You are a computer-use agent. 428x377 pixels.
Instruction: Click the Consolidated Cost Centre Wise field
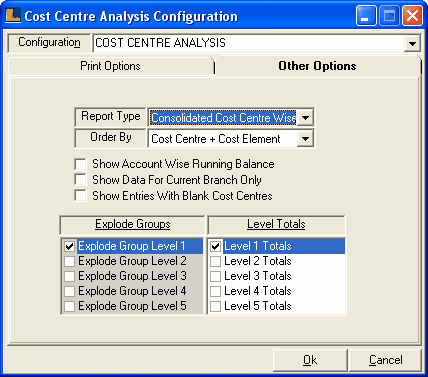[x=223, y=118]
